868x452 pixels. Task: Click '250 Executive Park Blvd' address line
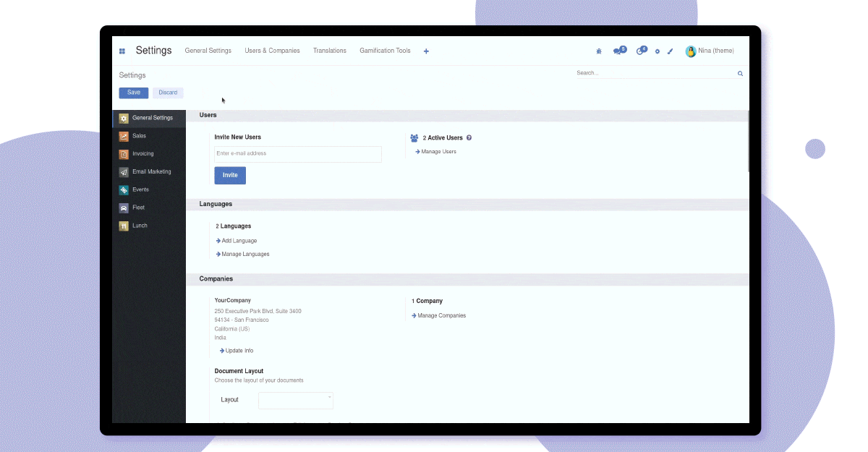258,312
